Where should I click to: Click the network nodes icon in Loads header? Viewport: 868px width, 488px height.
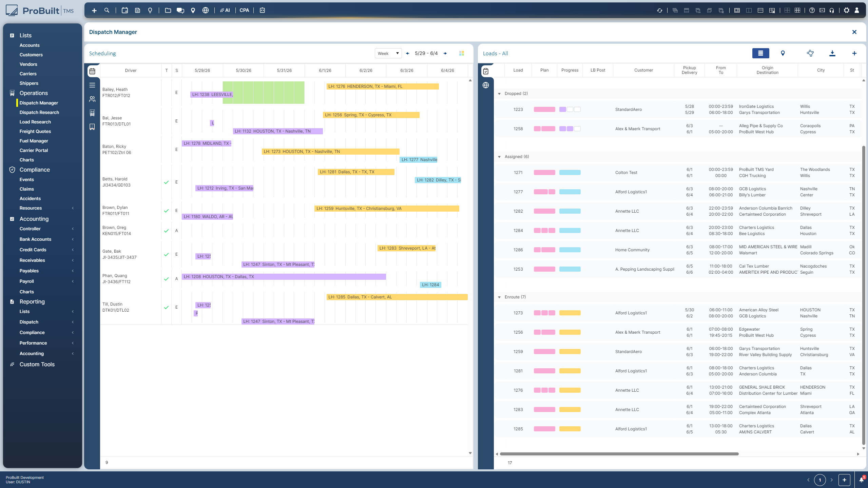point(810,53)
